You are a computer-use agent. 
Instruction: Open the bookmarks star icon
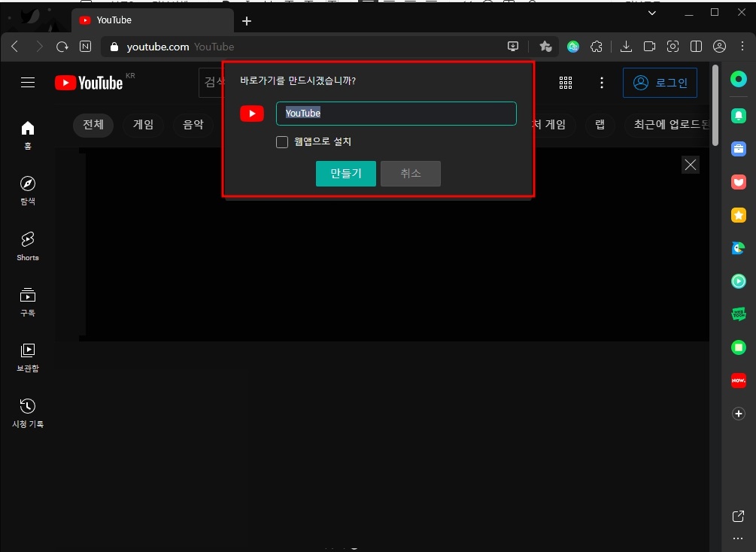click(546, 47)
